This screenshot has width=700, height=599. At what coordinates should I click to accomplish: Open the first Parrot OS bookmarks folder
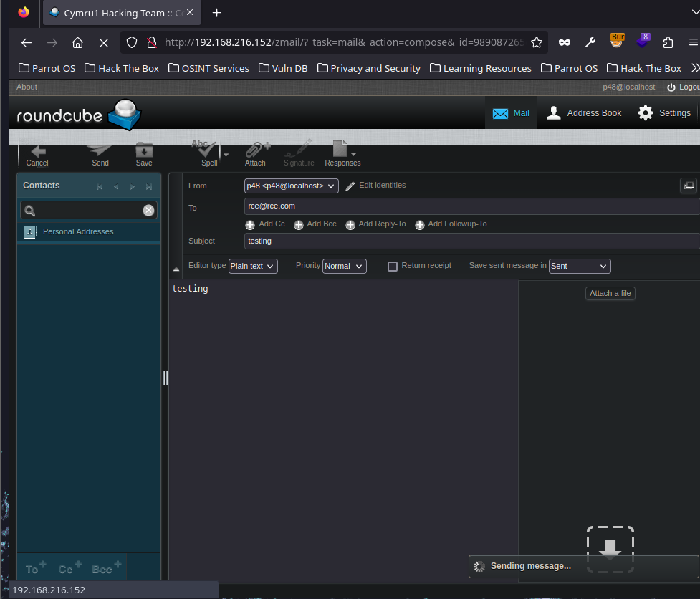click(x=47, y=68)
